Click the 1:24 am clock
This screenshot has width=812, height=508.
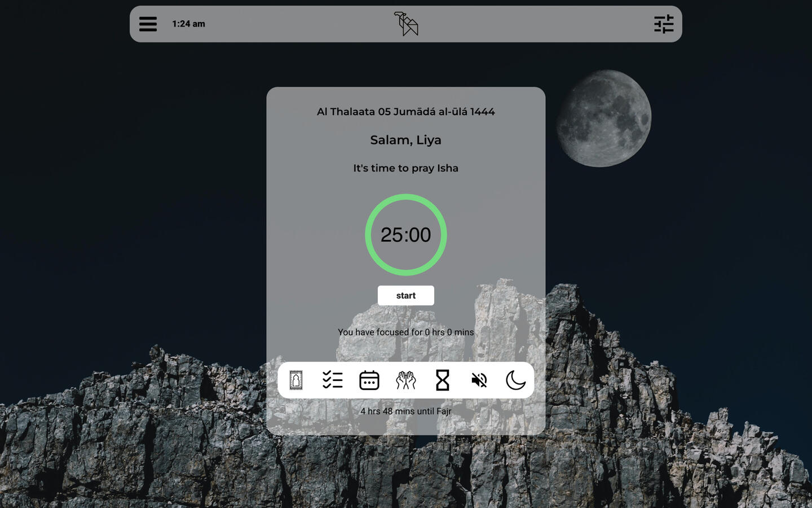click(188, 24)
